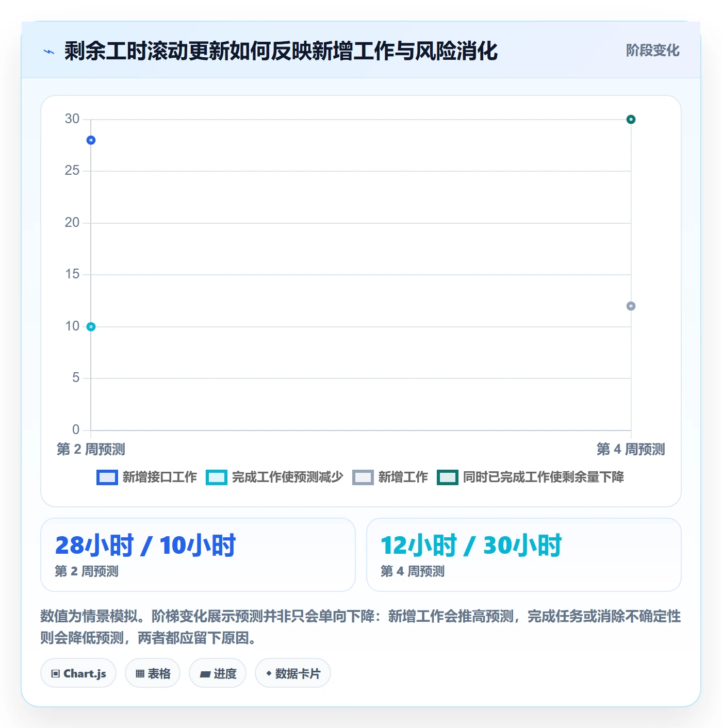This screenshot has height=728, width=722.
Task: Click the y-axis label 15
Action: (72, 274)
